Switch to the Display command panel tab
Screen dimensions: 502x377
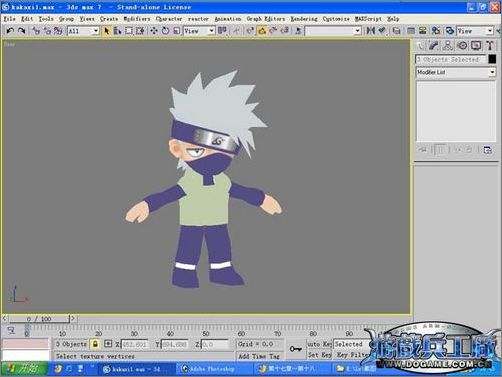point(476,46)
